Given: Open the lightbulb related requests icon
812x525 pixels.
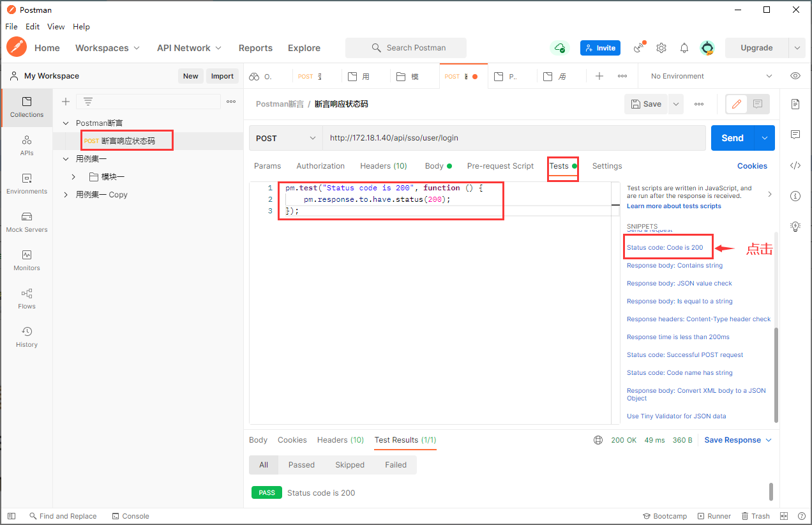Looking at the screenshot, I should 795,225.
